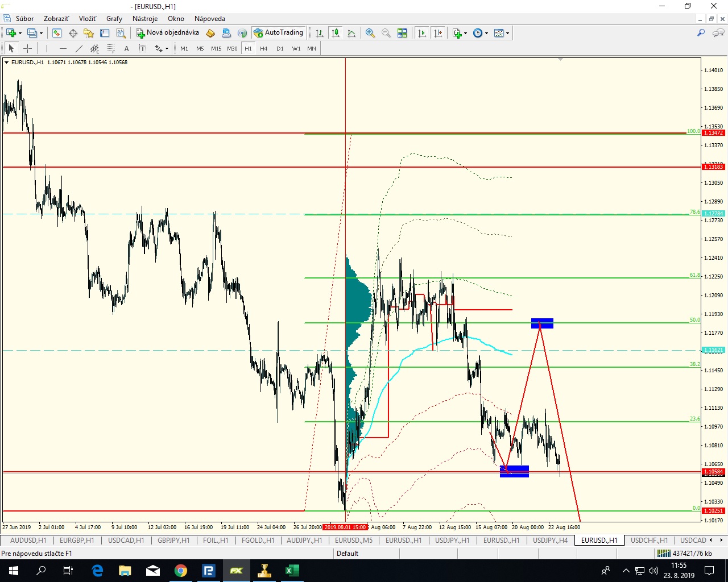This screenshot has height=582, width=728.
Task: Switch to USDCHF,H1 chart tab
Action: point(649,541)
